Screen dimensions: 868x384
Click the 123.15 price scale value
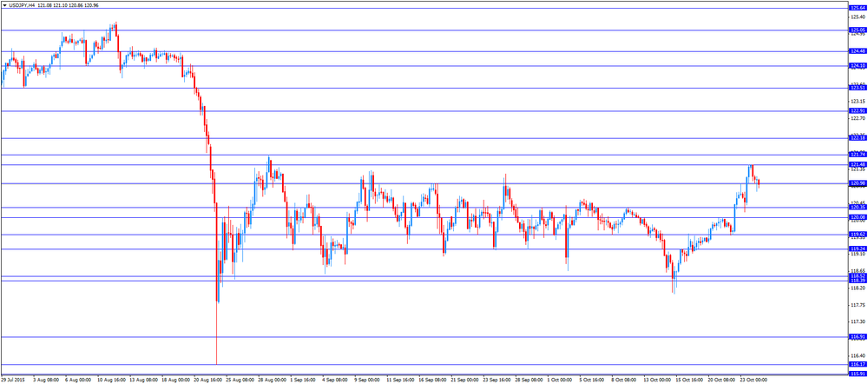858,102
